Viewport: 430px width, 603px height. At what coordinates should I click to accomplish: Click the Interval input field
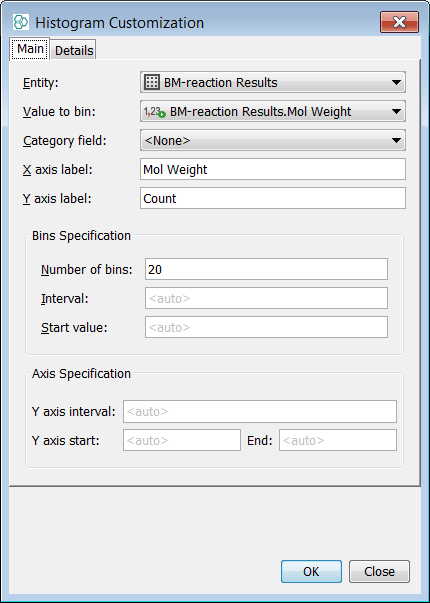266,298
